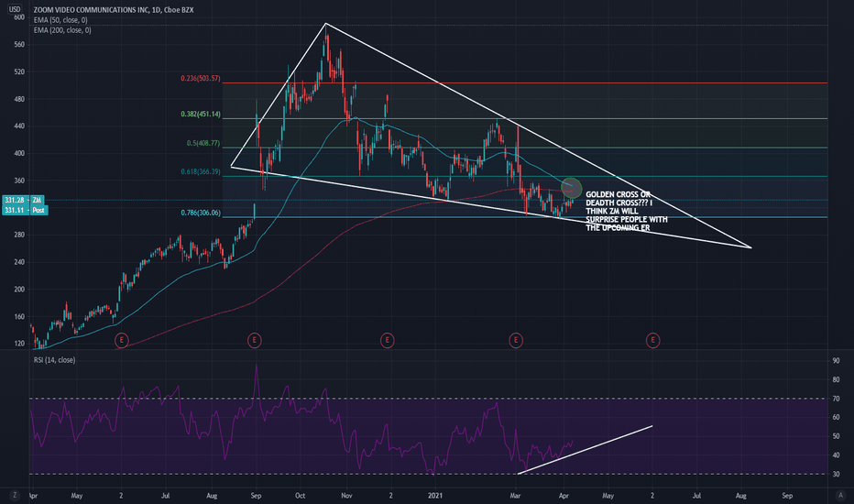Click the 30 level on the RSI scale

point(836,475)
